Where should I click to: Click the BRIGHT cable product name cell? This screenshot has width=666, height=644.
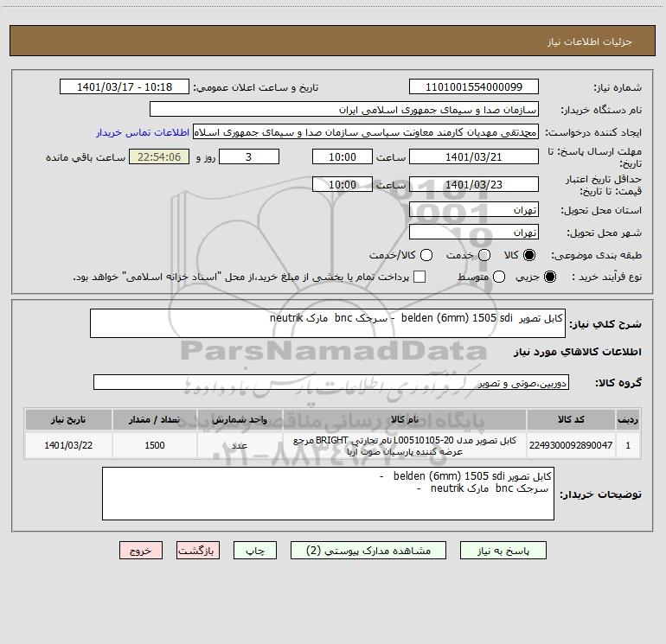405,445
